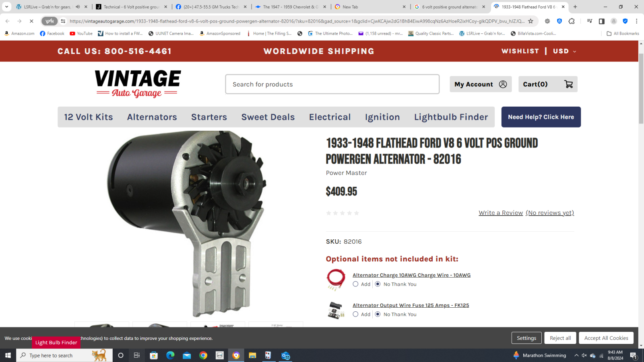
Task: Open notification center in system tray
Action: 633,355
